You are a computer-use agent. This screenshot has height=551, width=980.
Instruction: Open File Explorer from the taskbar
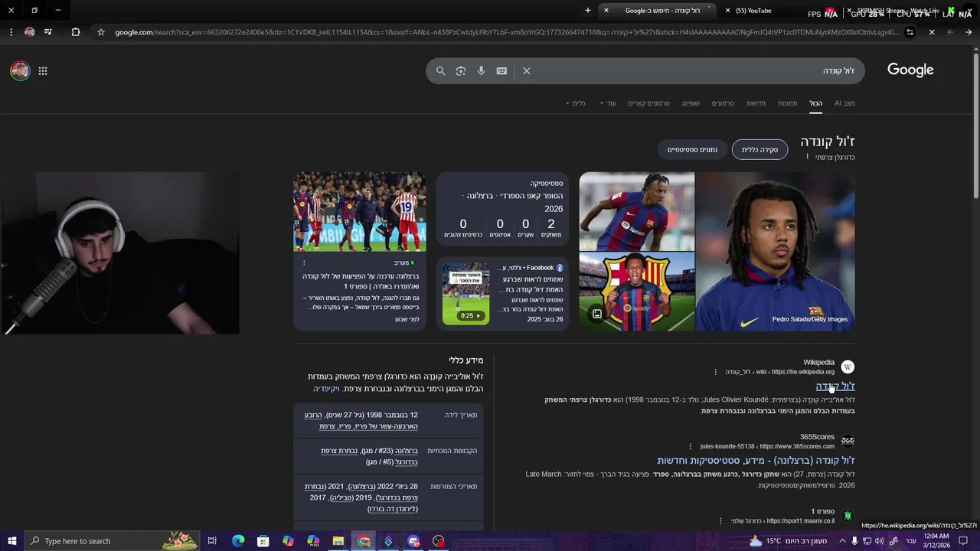pos(338,541)
